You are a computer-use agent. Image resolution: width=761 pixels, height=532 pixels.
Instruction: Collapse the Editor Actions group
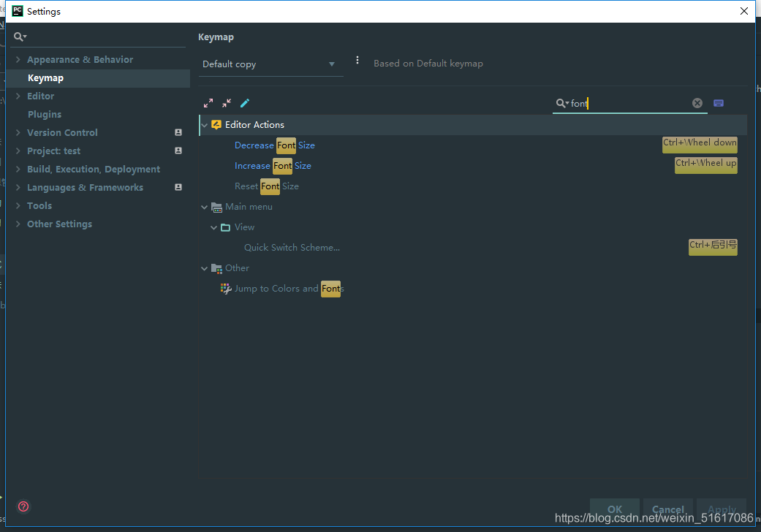pyautogui.click(x=205, y=125)
